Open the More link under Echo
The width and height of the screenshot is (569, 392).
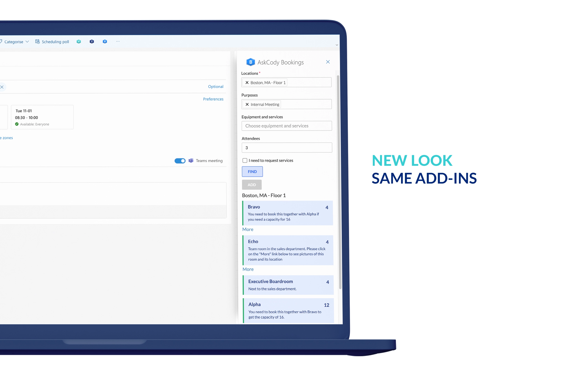[x=248, y=269]
